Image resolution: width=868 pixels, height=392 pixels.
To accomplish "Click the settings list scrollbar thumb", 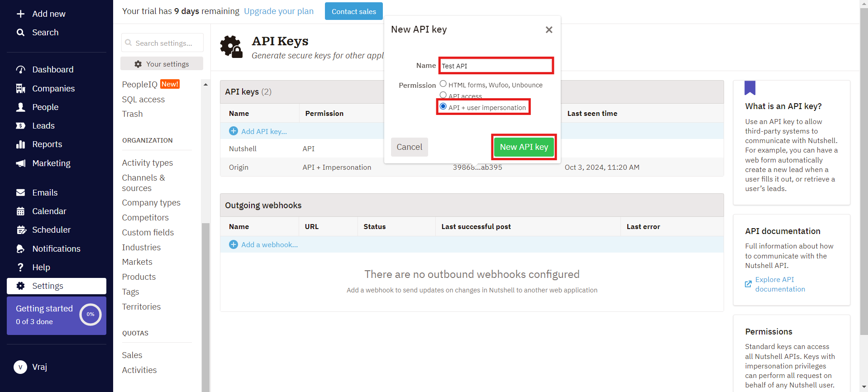I will coord(205,307).
